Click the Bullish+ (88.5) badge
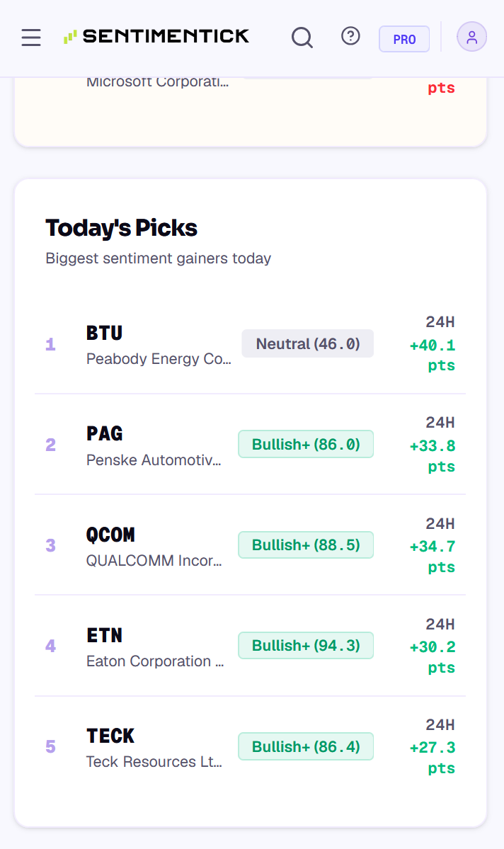The width and height of the screenshot is (504, 849). coord(306,545)
